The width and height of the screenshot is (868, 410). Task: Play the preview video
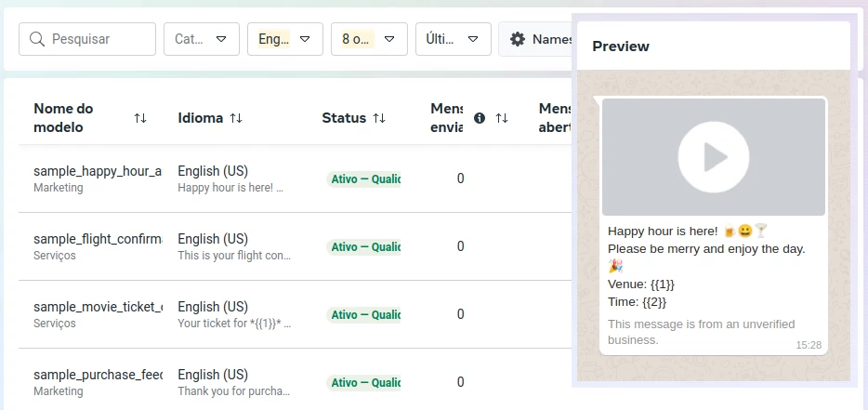(713, 157)
